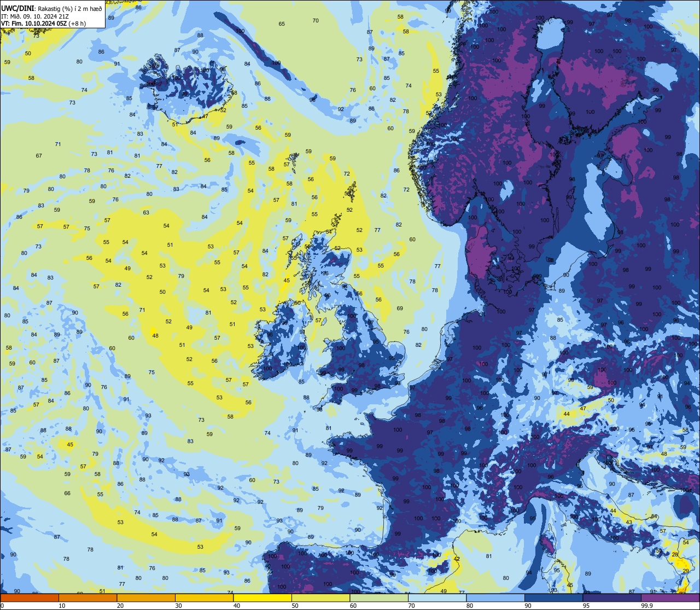Click the humidity value '42' over the Mediterranean coast
700x610 pixels.
(x=457, y=559)
